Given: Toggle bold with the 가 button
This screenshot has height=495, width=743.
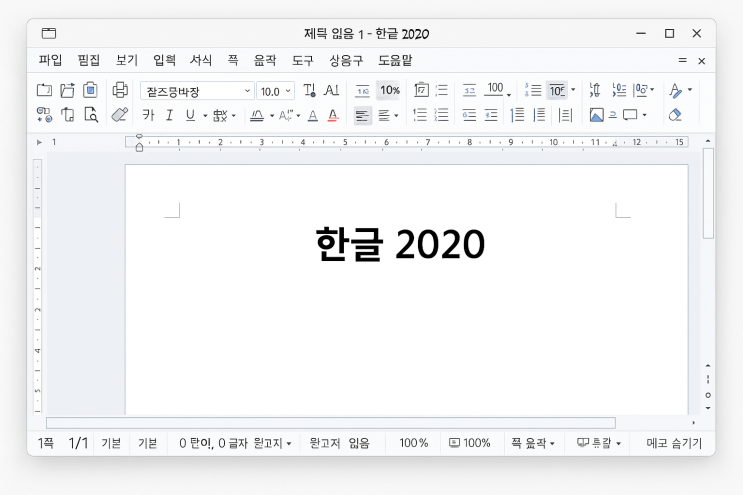Looking at the screenshot, I should click(x=148, y=115).
